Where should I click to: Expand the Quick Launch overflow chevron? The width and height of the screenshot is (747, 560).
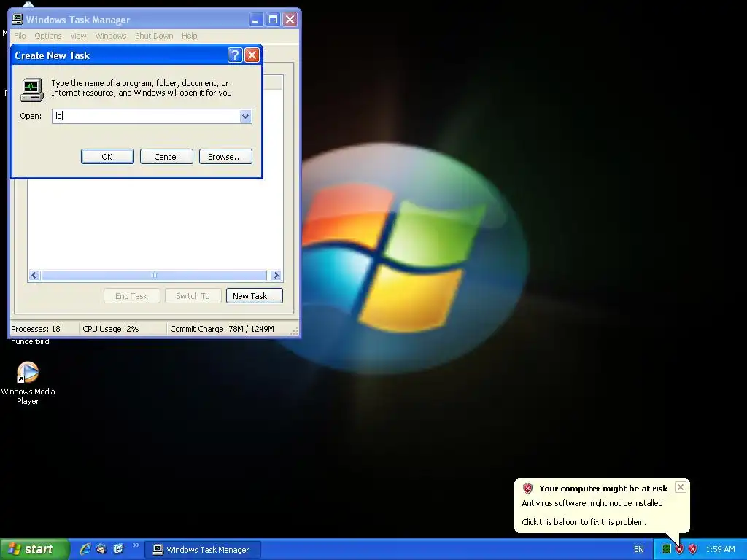[x=136, y=545]
